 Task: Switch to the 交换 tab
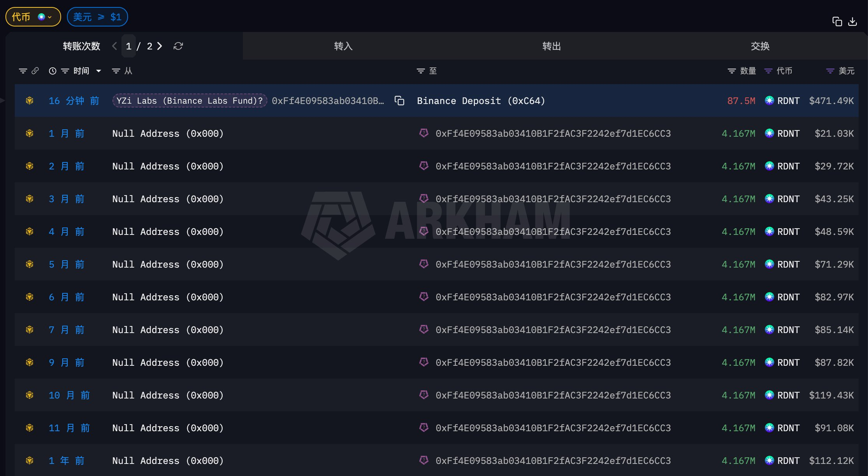[x=760, y=46]
